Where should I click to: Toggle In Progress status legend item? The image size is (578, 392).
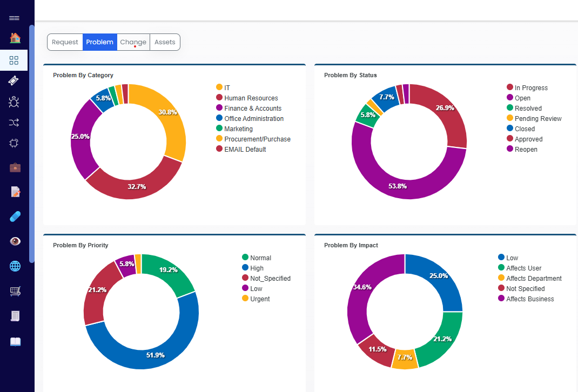click(527, 87)
